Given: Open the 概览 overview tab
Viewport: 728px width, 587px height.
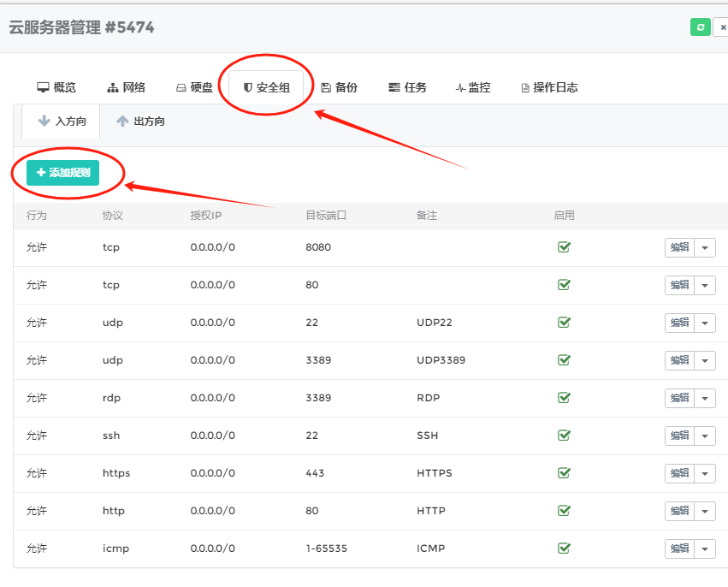Looking at the screenshot, I should 56,87.
